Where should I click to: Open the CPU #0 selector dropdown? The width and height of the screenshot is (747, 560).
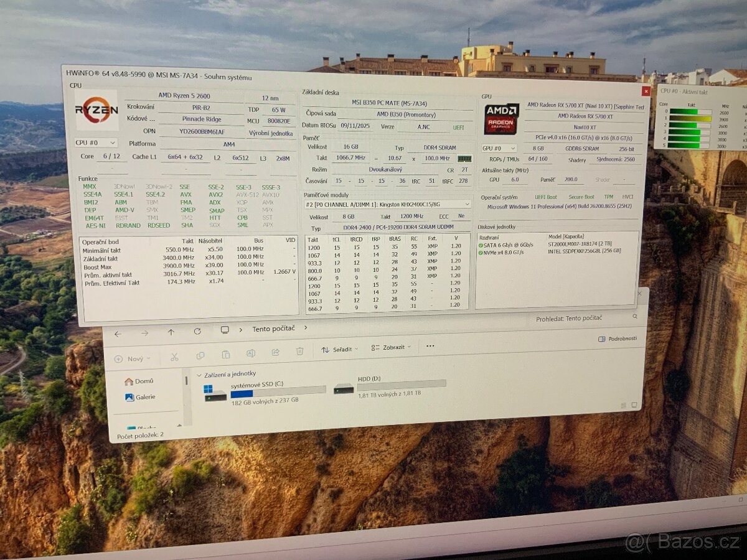96,142
